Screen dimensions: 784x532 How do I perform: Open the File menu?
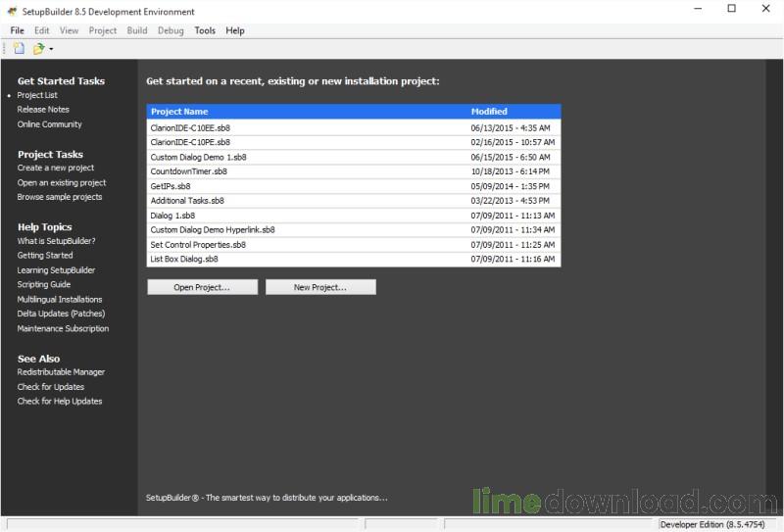(17, 30)
